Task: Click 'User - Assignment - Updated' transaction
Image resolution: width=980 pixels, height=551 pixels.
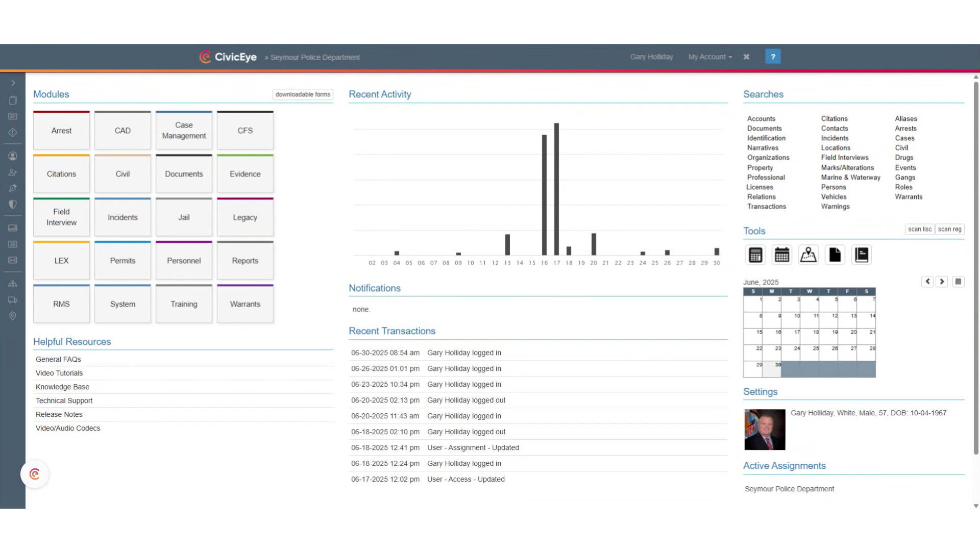Action: (x=473, y=448)
